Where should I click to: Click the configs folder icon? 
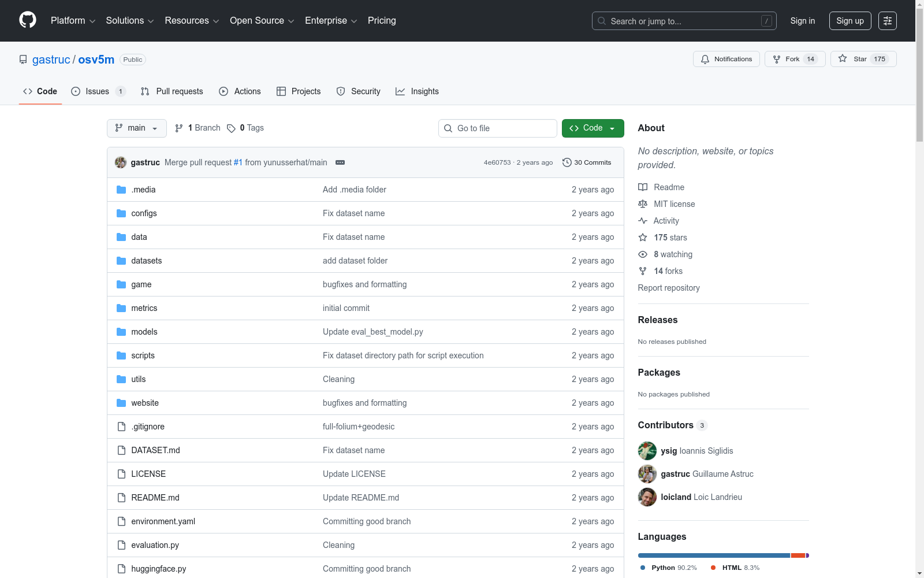point(121,213)
